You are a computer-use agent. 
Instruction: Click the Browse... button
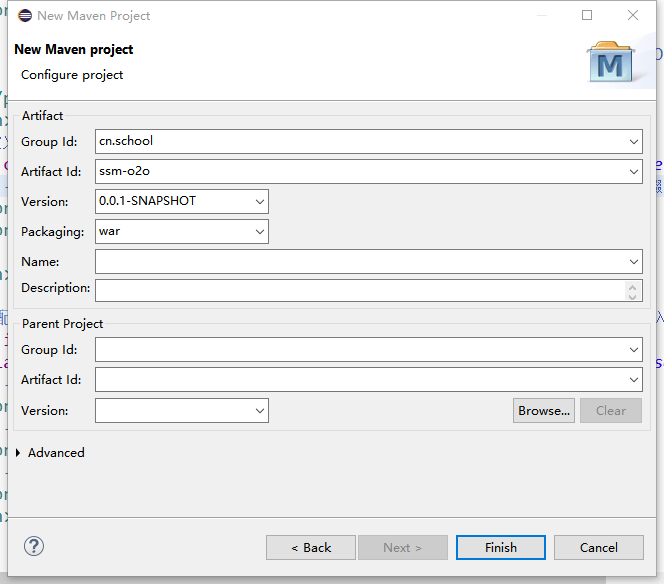(x=544, y=411)
